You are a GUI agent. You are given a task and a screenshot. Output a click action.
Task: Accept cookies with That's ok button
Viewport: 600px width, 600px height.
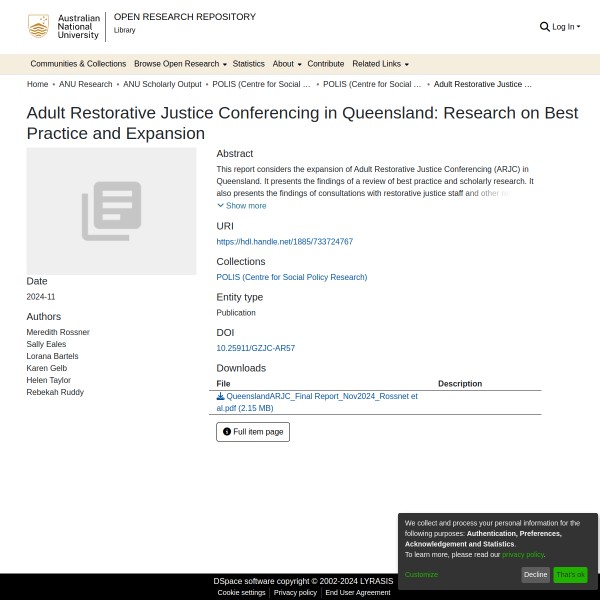pyautogui.click(x=570, y=575)
